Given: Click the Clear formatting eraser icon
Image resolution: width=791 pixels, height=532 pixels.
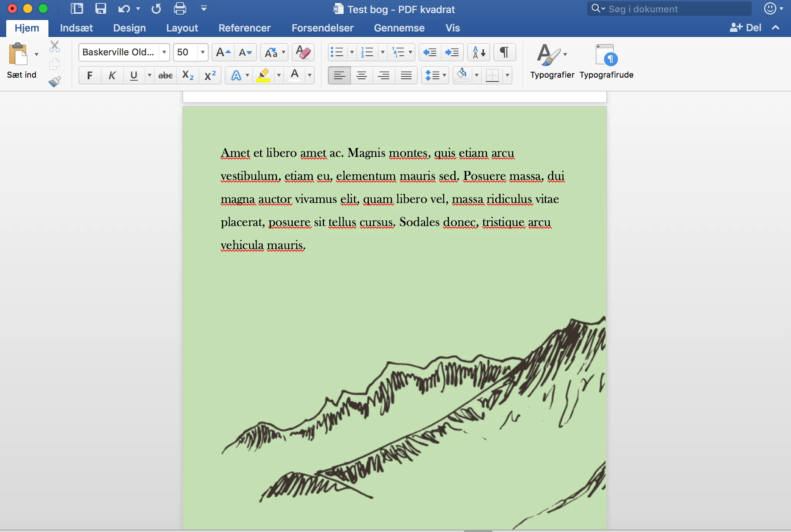Looking at the screenshot, I should point(303,52).
